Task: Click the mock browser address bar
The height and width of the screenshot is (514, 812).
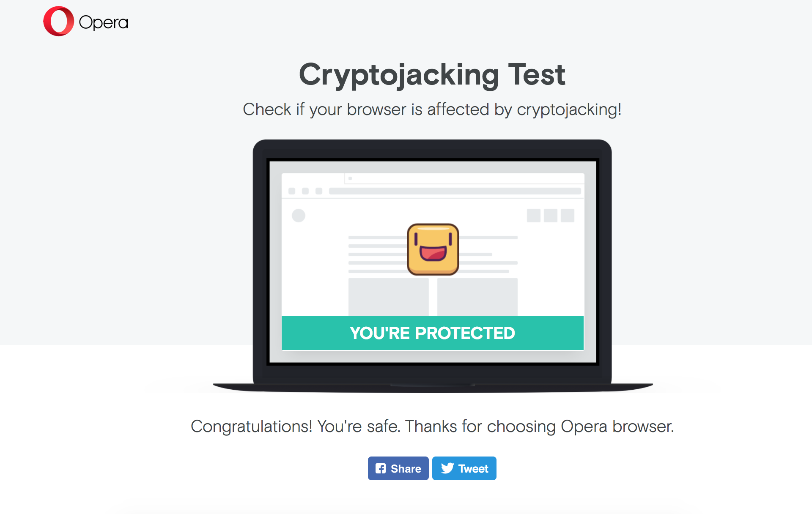Action: click(455, 191)
